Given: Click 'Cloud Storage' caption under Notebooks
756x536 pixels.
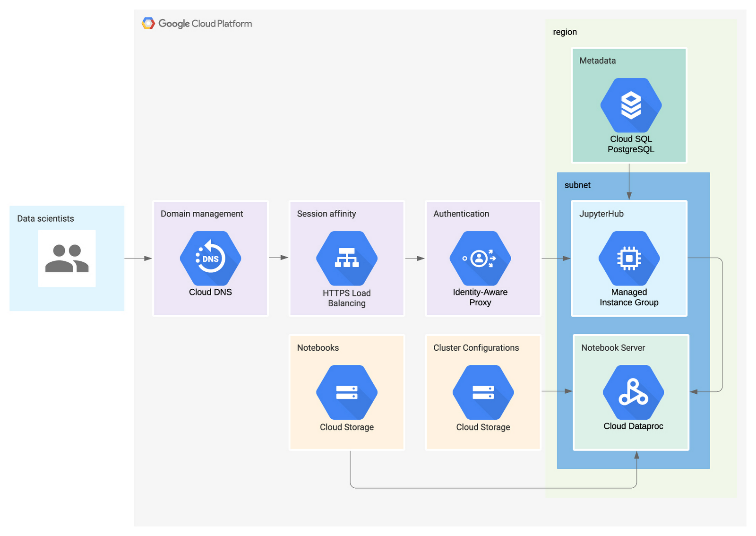Looking at the screenshot, I should [347, 427].
